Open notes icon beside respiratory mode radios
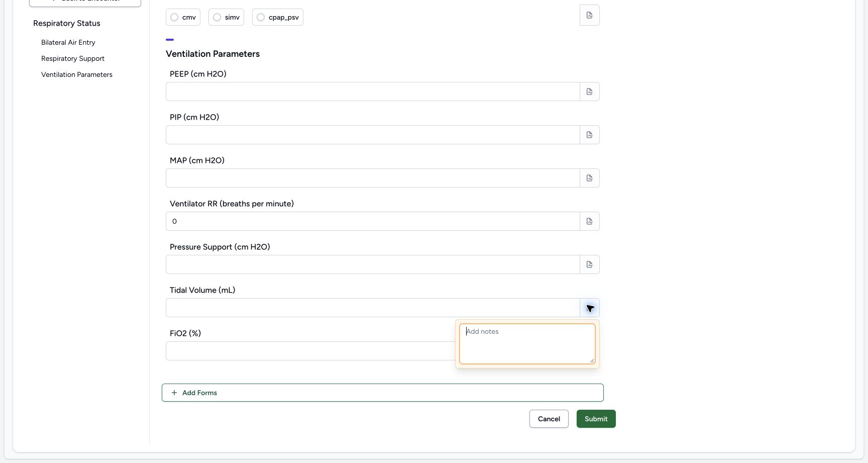This screenshot has height=463, width=868. (589, 15)
